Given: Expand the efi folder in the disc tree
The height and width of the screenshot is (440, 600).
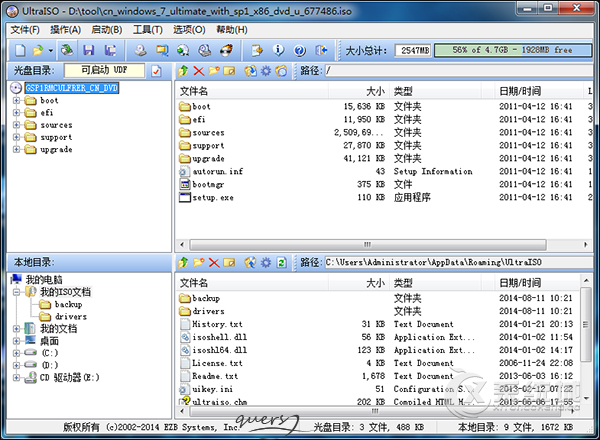Looking at the screenshot, I should pyautogui.click(x=16, y=112).
